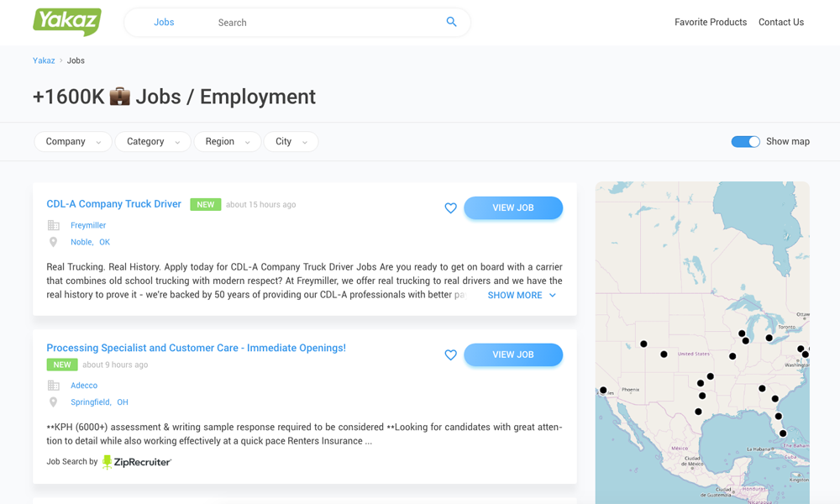The image size is (840, 504).
Task: Go to Contact Us page
Action: point(780,23)
